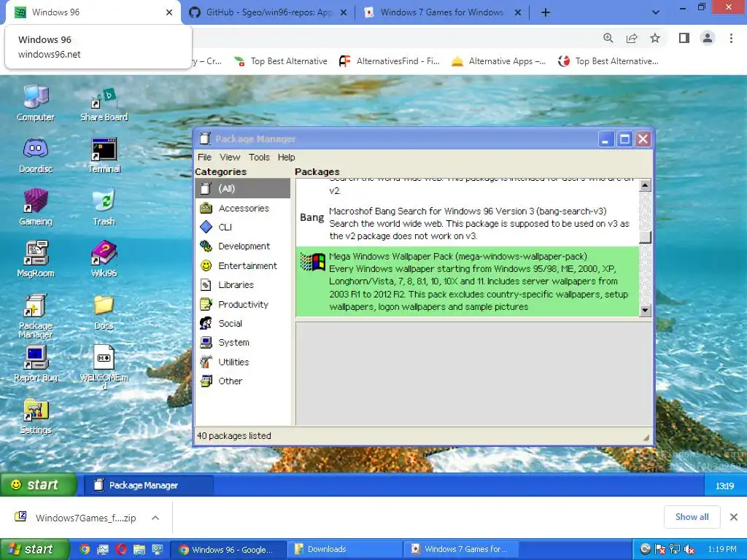Image resolution: width=747 pixels, height=560 pixels.
Task: Launch the Doordisc desktop icon
Action: coord(36,155)
